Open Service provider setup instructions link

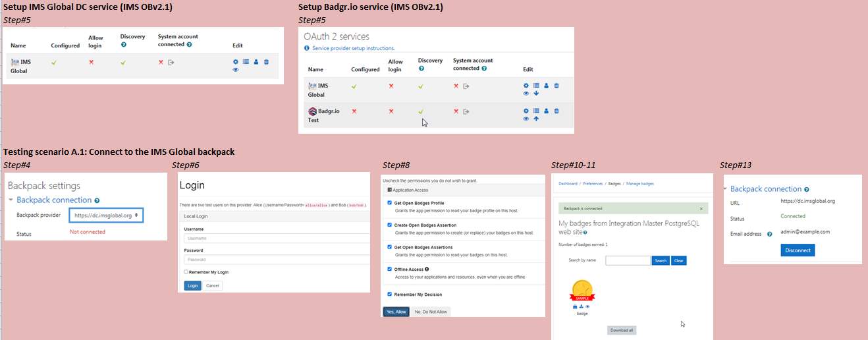353,48
